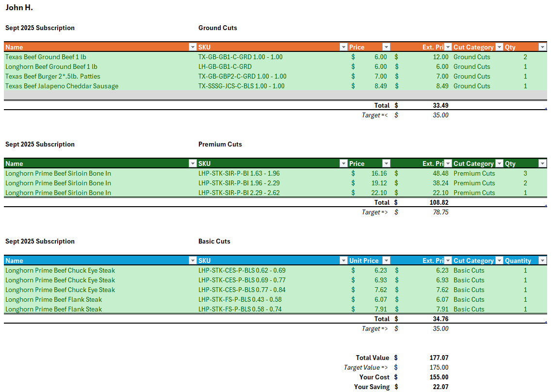Select the John H. title cell
Image resolution: width=552 pixels, height=392 pixels.
pyautogui.click(x=19, y=8)
